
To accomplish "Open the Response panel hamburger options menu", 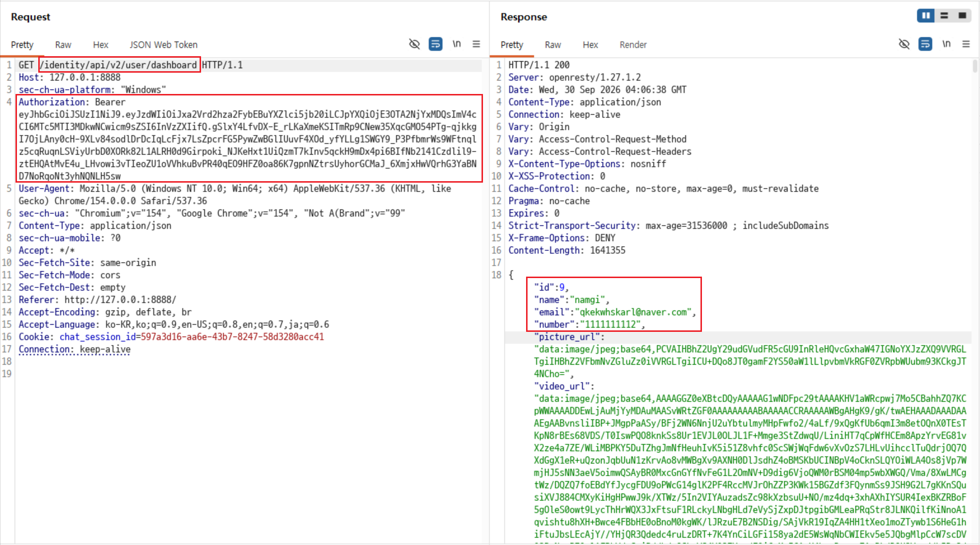I will click(966, 44).
